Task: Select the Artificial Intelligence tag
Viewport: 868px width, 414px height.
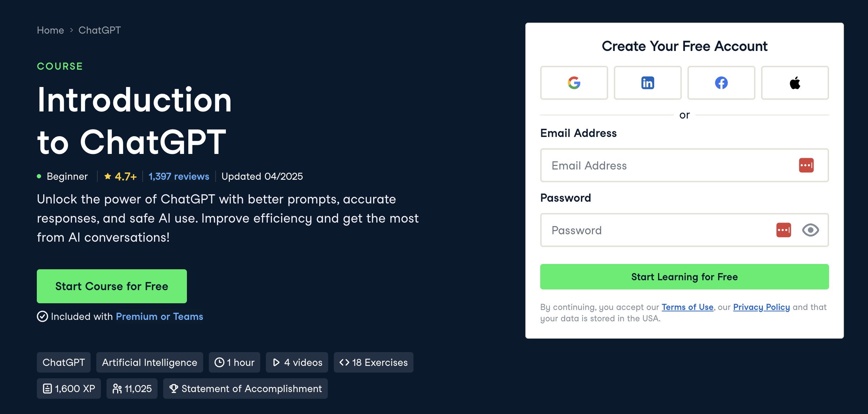Action: pos(149,362)
